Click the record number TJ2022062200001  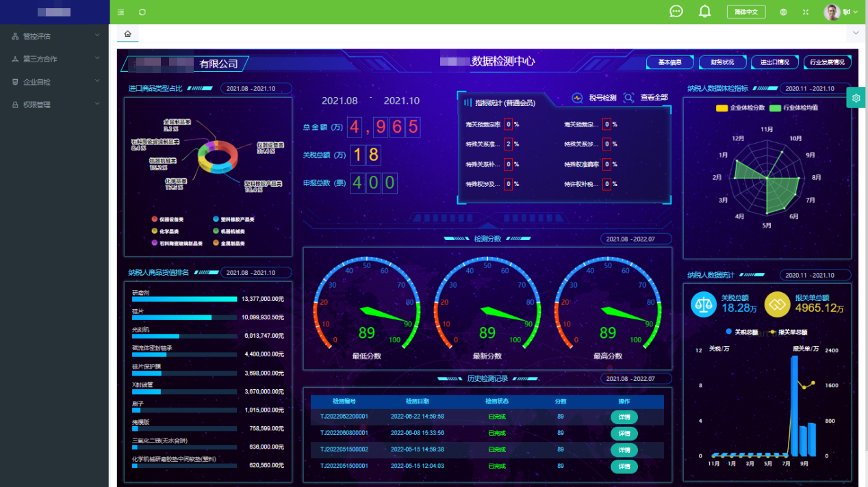(x=344, y=417)
